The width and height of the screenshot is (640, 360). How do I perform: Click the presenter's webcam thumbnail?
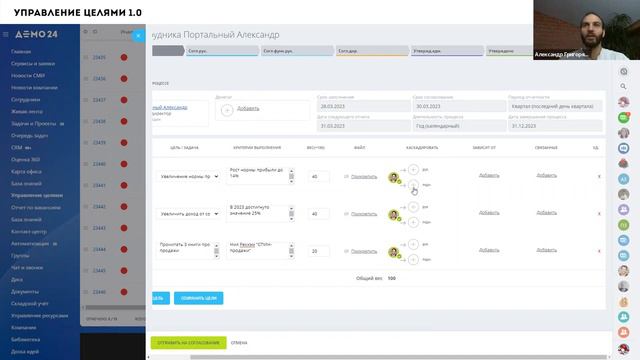click(x=587, y=30)
